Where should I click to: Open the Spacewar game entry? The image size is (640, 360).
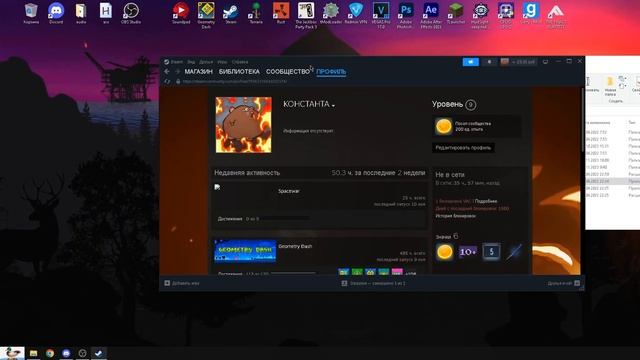point(289,191)
